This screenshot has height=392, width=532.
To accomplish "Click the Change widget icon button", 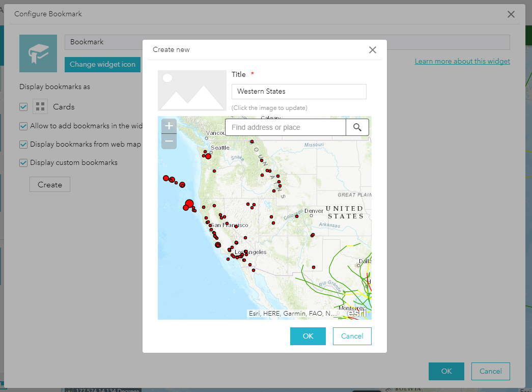I will tap(102, 65).
